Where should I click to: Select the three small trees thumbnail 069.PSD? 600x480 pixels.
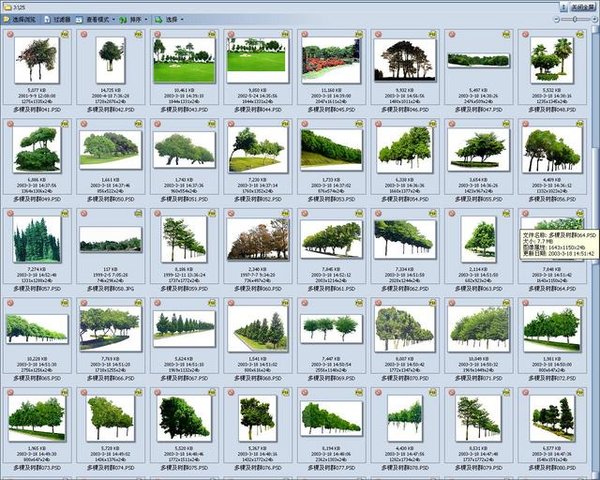point(331,329)
